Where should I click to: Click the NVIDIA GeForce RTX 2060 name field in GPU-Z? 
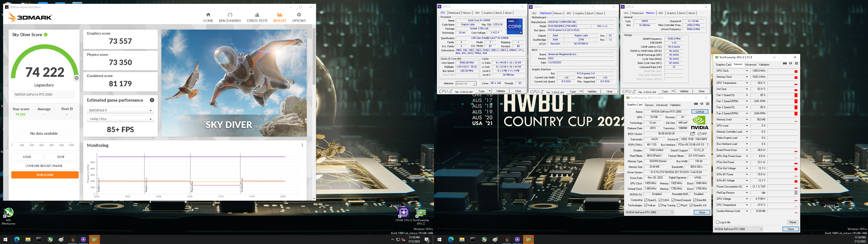click(666, 112)
